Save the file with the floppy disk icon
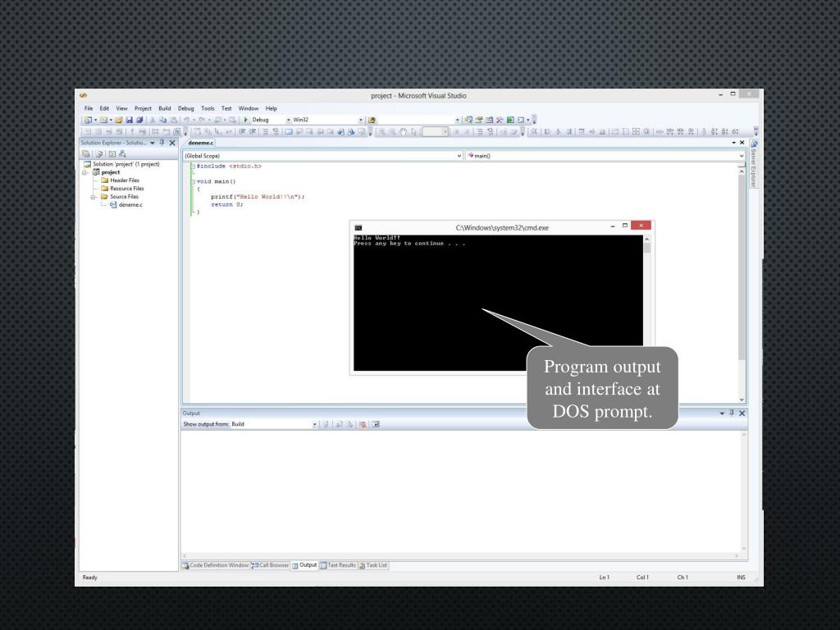The height and width of the screenshot is (630, 840). 129,120
